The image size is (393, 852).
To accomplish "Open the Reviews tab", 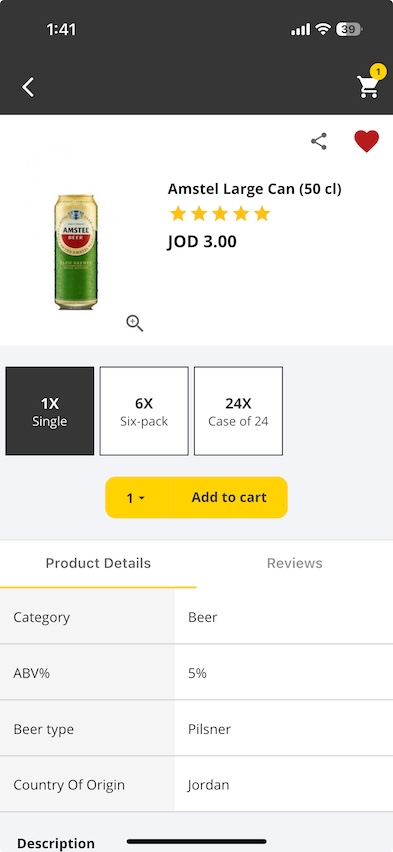I will click(x=295, y=563).
